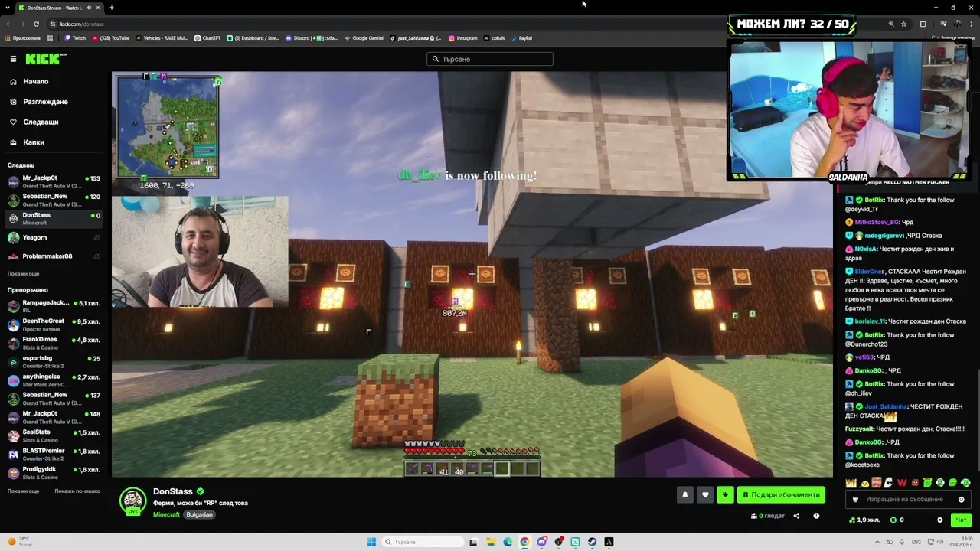Select the Bulgarian language tag
This screenshot has height=551, width=980.
point(199,514)
